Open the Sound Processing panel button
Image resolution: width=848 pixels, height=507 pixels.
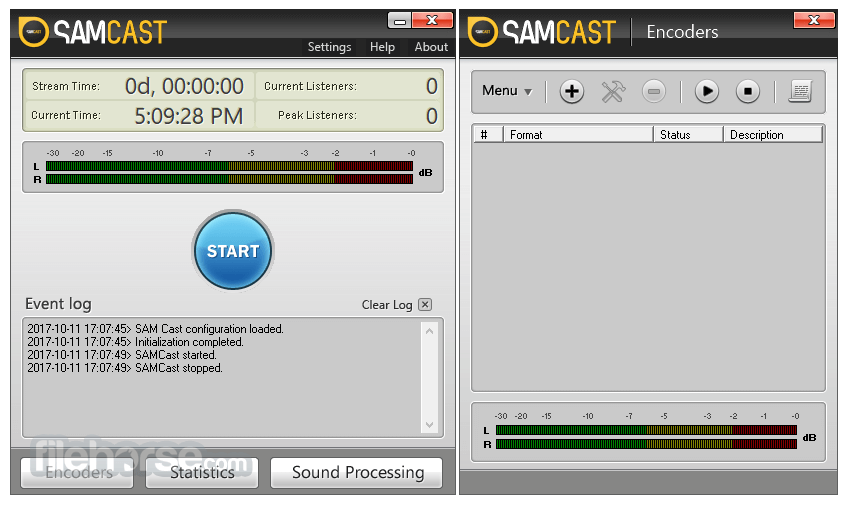[x=357, y=472]
